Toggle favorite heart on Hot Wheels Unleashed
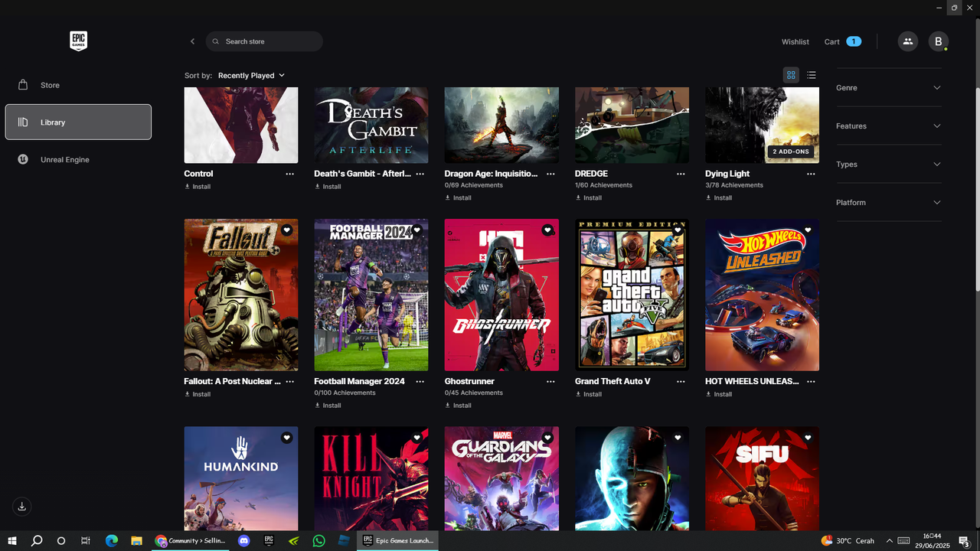The width and height of the screenshot is (980, 551). click(808, 230)
